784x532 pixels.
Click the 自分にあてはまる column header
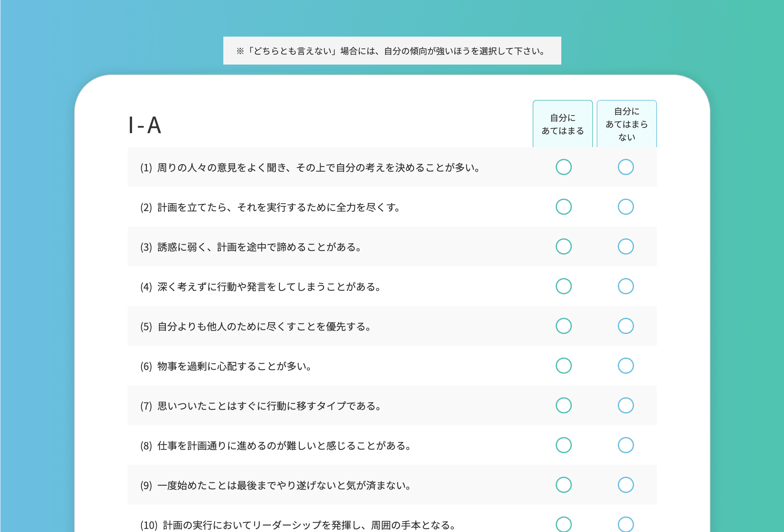pos(562,124)
